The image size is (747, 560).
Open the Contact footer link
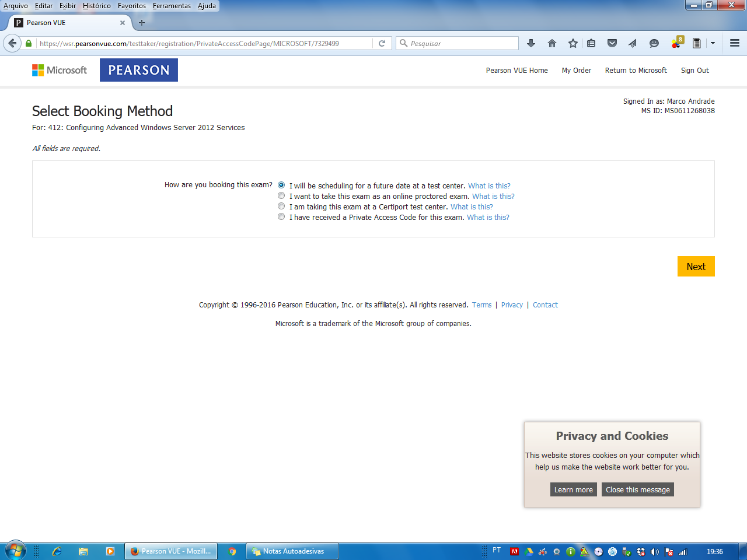(545, 305)
